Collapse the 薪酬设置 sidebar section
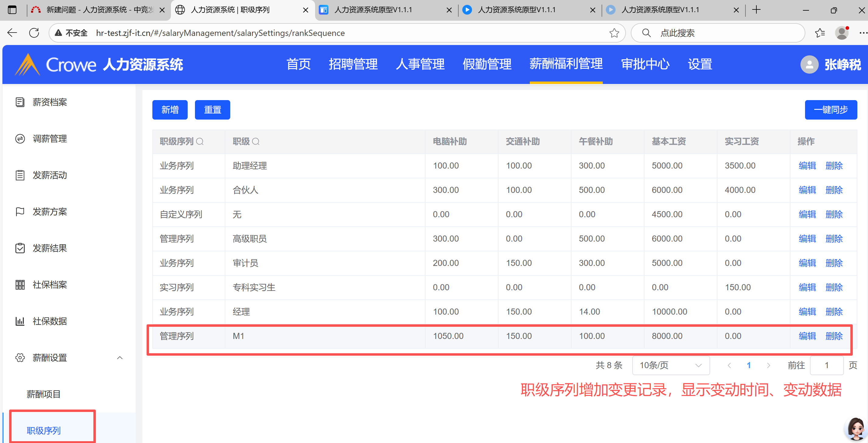868x443 pixels. (x=120, y=358)
